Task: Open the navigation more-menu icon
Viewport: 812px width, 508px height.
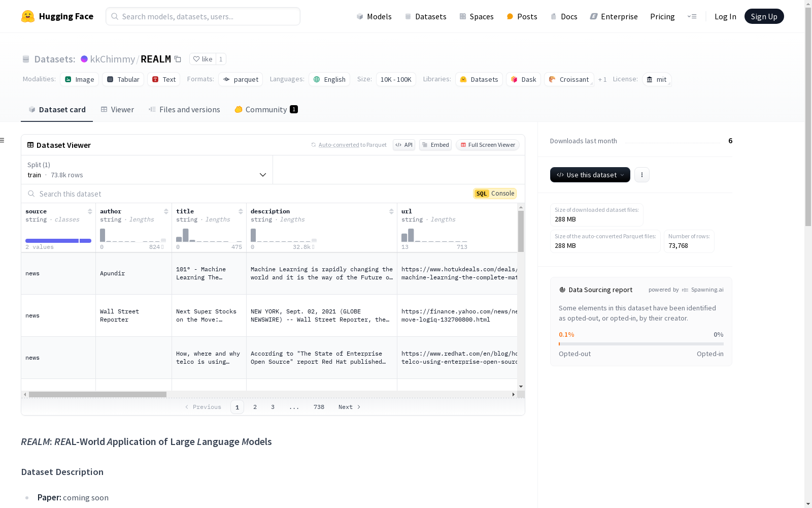Action: (x=692, y=16)
